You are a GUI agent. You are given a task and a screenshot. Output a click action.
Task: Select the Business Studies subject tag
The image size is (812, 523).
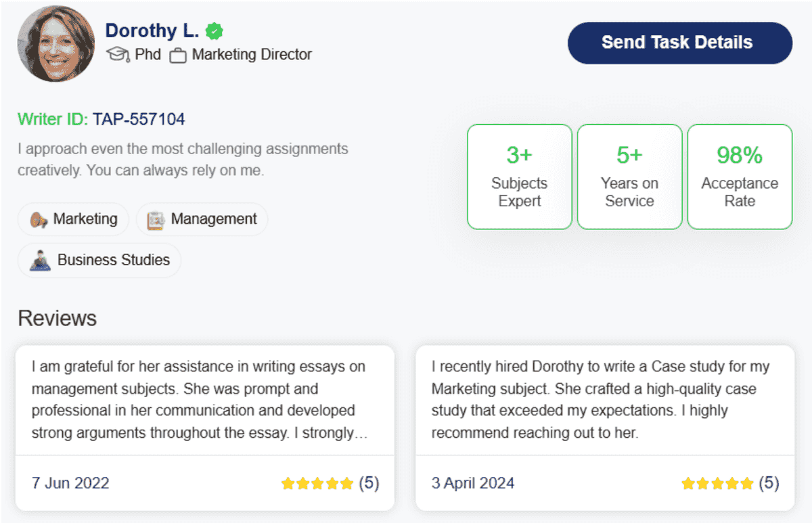pos(99,260)
